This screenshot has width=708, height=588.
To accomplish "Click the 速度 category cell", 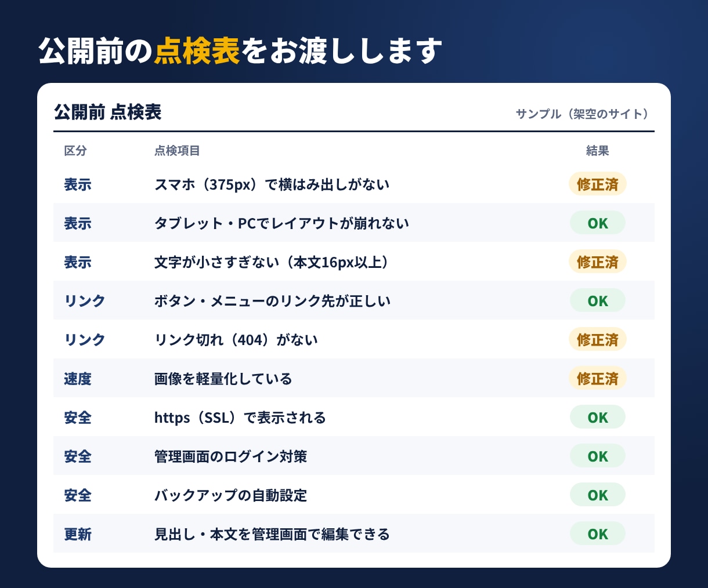I will (x=78, y=379).
